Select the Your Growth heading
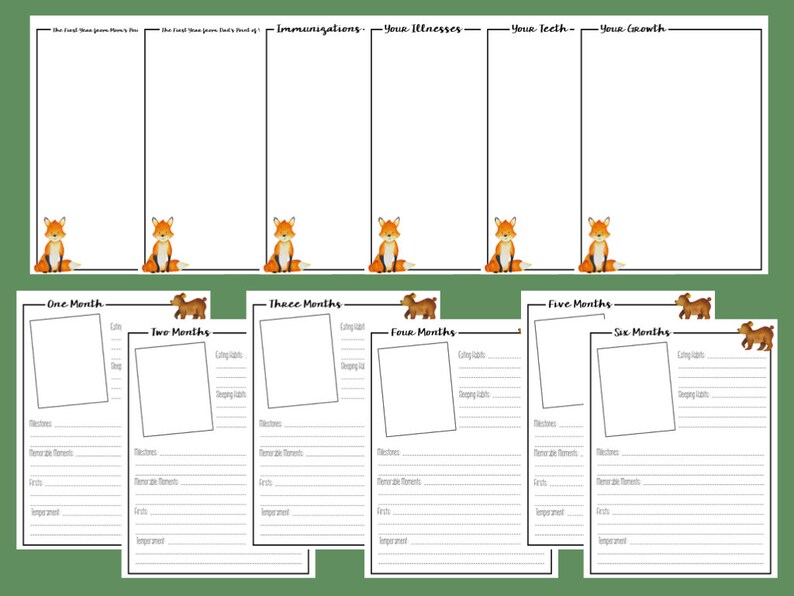The image size is (794, 596). pos(633,29)
